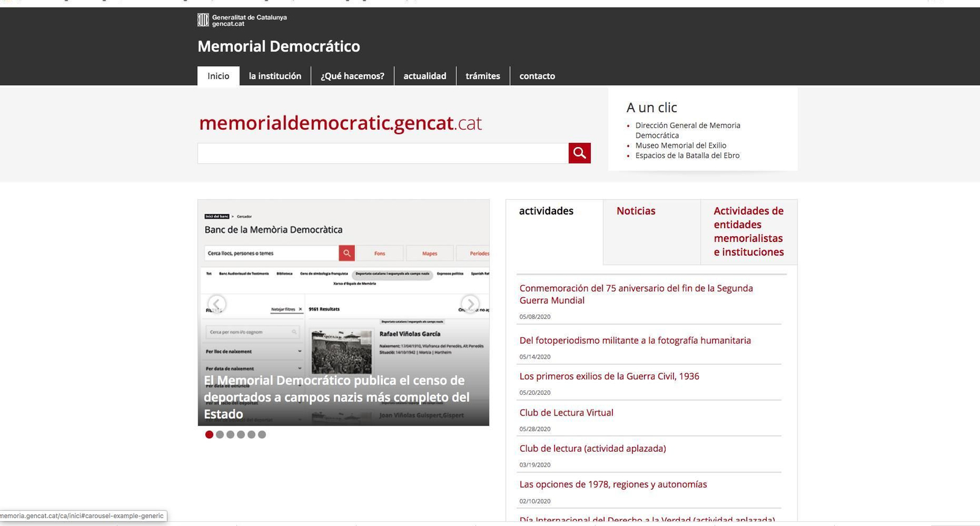This screenshot has height=526, width=980.
Task: Open Museo Memorial del Exilio link
Action: (x=680, y=145)
